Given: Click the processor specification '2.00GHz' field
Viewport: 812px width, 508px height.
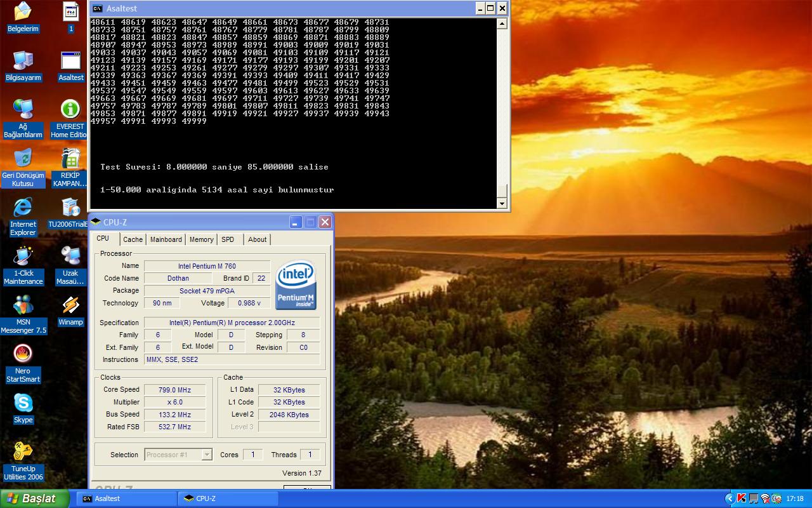Looking at the screenshot, I should 232,323.
